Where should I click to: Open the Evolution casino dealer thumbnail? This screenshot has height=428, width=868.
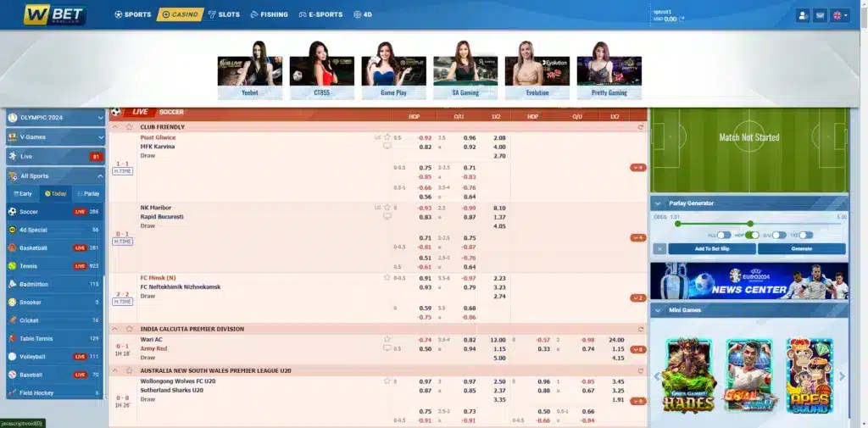point(537,69)
